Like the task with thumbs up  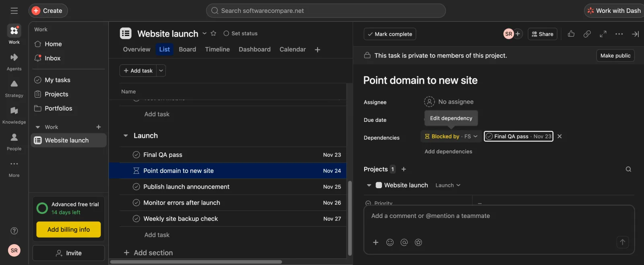[x=571, y=34]
